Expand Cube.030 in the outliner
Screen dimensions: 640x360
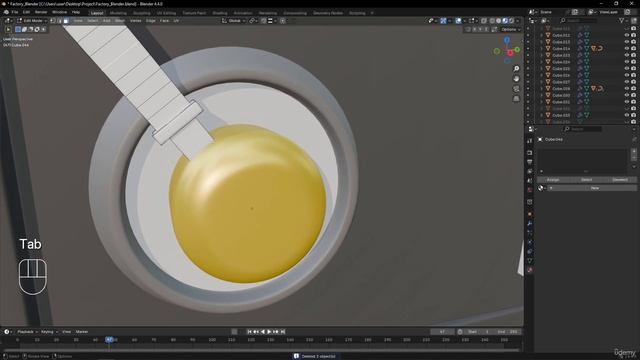pyautogui.click(x=542, y=95)
